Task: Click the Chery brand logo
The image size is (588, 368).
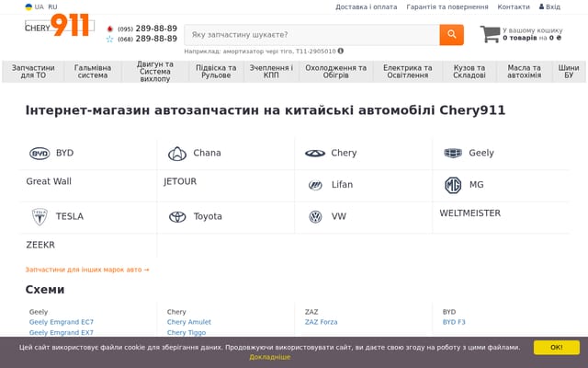Action: click(315, 154)
